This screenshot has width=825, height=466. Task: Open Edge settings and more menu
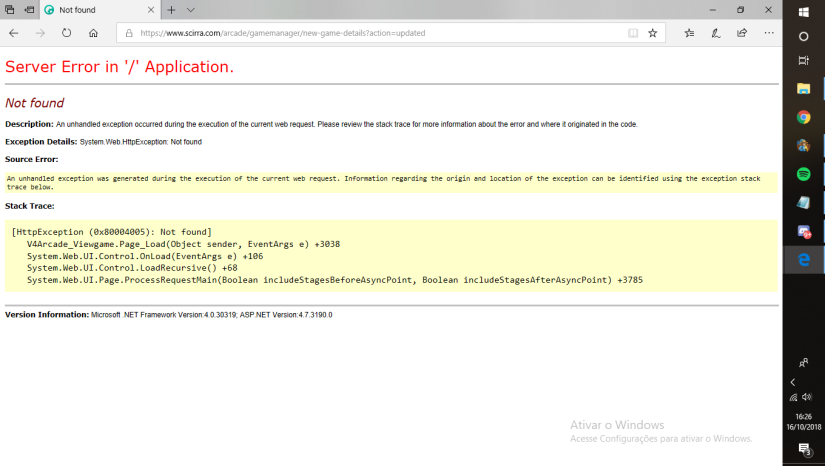tap(769, 33)
